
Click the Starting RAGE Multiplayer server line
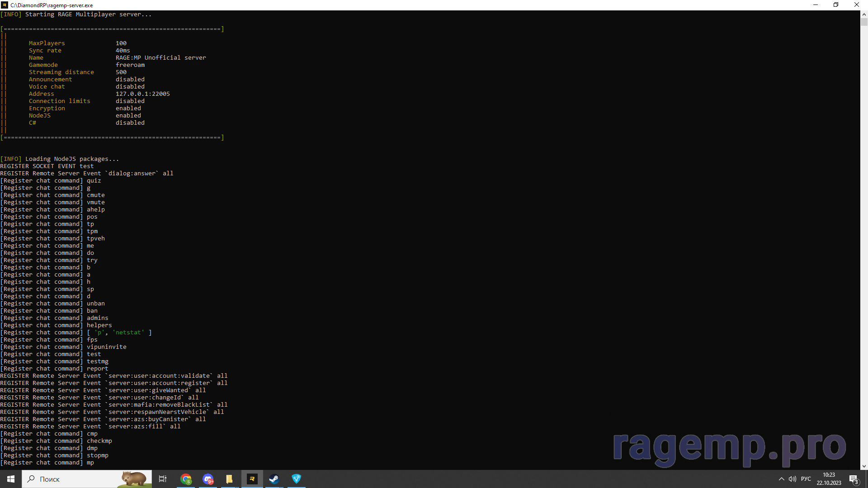pos(76,14)
